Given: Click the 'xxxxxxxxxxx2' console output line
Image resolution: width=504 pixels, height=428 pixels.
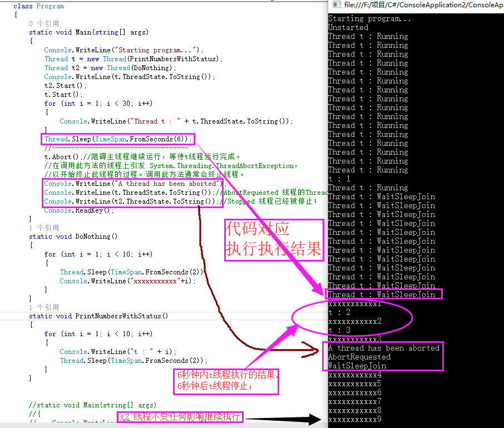Looking at the screenshot, I should 355,321.
